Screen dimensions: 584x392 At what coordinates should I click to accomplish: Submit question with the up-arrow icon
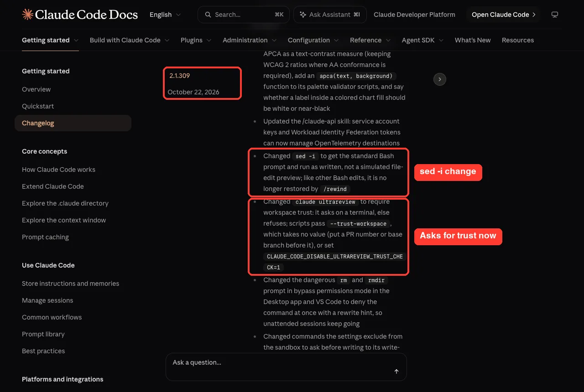click(x=396, y=371)
